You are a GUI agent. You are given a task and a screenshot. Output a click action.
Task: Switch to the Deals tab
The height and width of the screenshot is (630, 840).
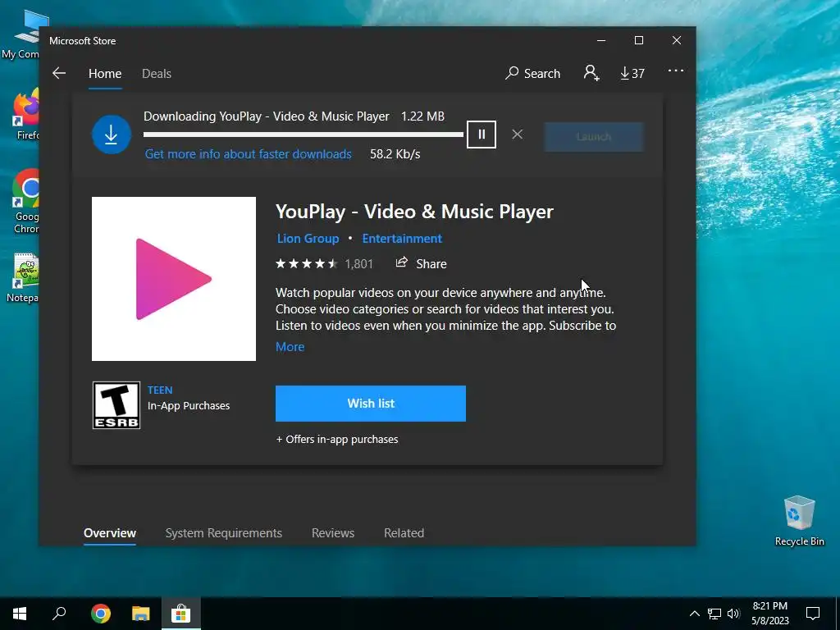coord(157,73)
